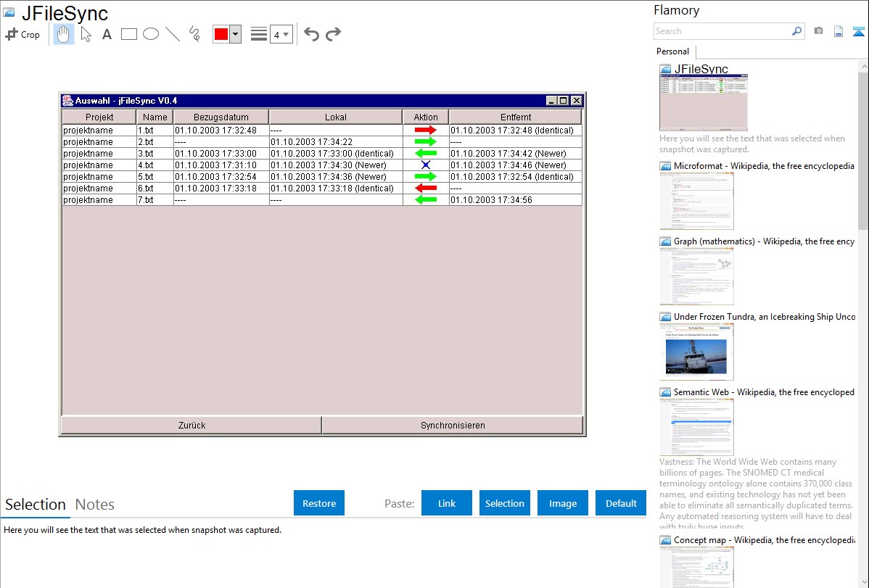
Task: Open the Personal tab
Action: coord(672,51)
